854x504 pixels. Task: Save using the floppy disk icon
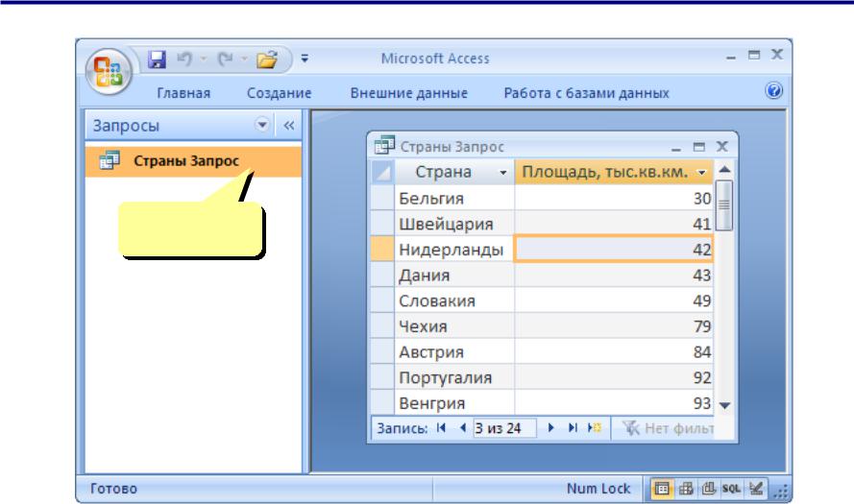(x=157, y=59)
